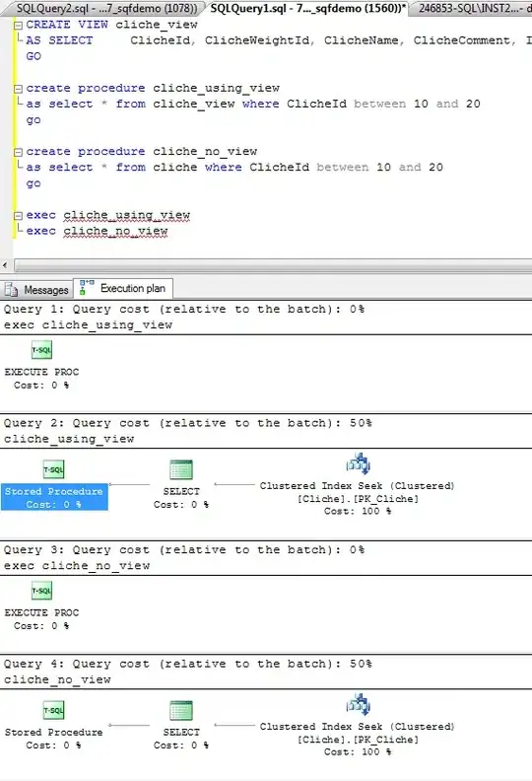Click 'ClicheComment' column name in editor
This screenshot has width=532, height=781.
464,40
